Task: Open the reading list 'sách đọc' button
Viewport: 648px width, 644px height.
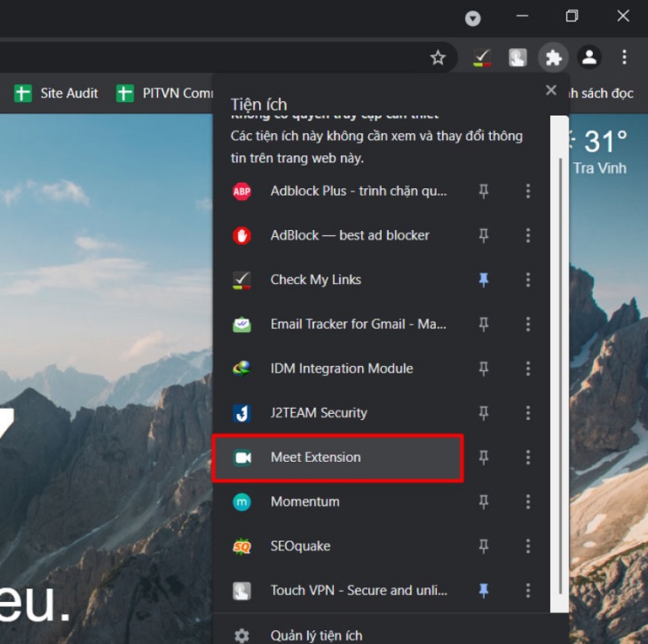Action: pyautogui.click(x=602, y=94)
